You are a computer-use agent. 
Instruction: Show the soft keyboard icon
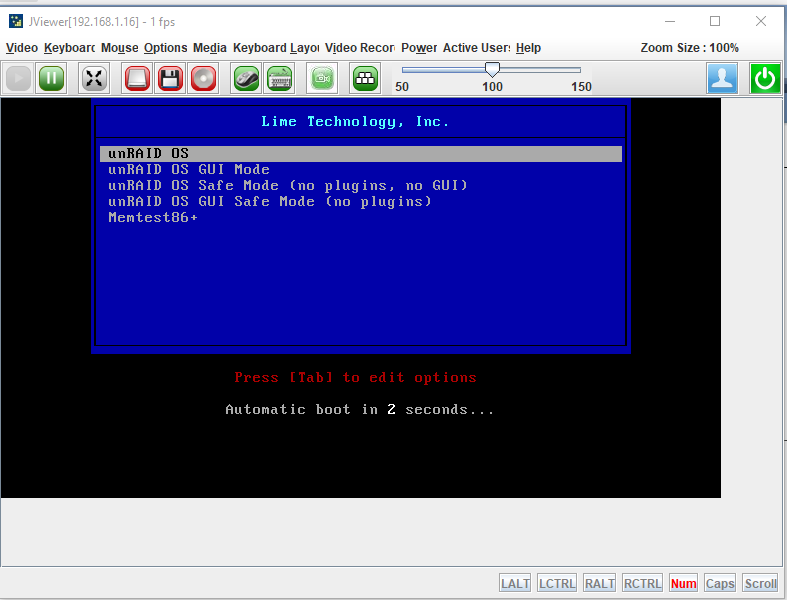click(x=279, y=78)
